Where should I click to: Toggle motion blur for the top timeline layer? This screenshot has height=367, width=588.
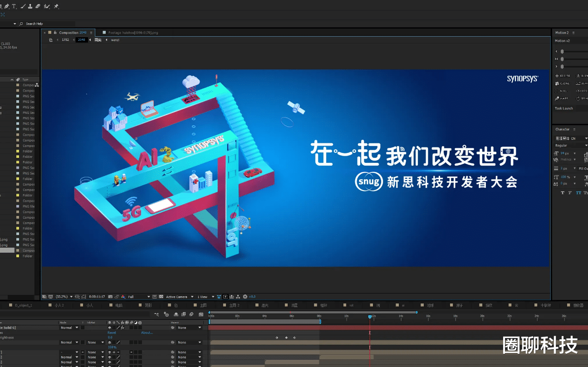coord(132,328)
